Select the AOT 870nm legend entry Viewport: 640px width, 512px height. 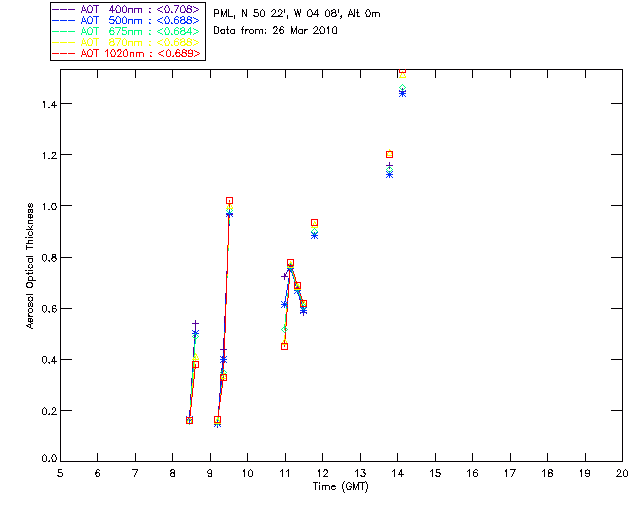pyautogui.click(x=127, y=42)
